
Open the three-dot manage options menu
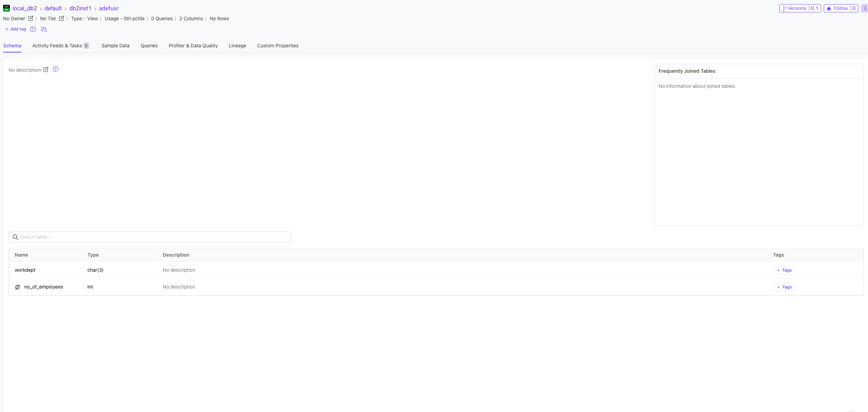pyautogui.click(x=864, y=8)
